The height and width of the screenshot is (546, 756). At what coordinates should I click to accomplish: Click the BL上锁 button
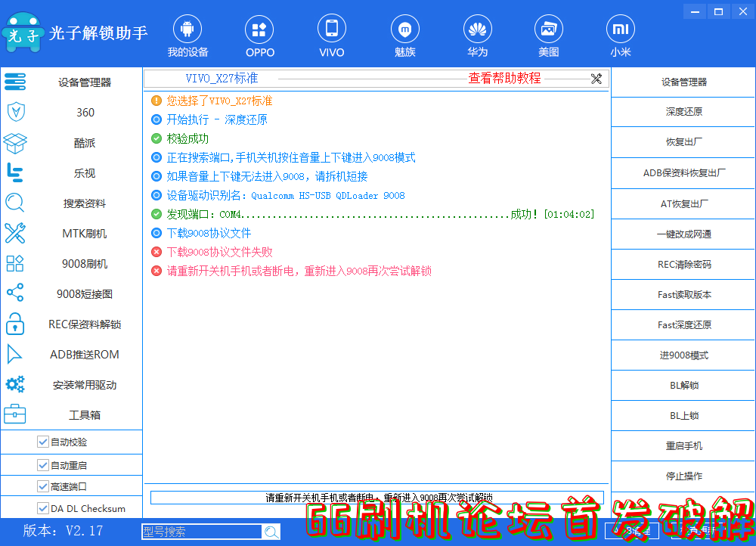point(683,416)
